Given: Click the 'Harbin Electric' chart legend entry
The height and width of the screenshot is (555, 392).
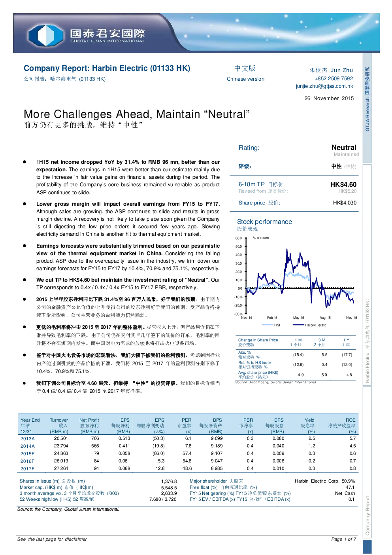Looking at the screenshot, I should pos(310,325).
